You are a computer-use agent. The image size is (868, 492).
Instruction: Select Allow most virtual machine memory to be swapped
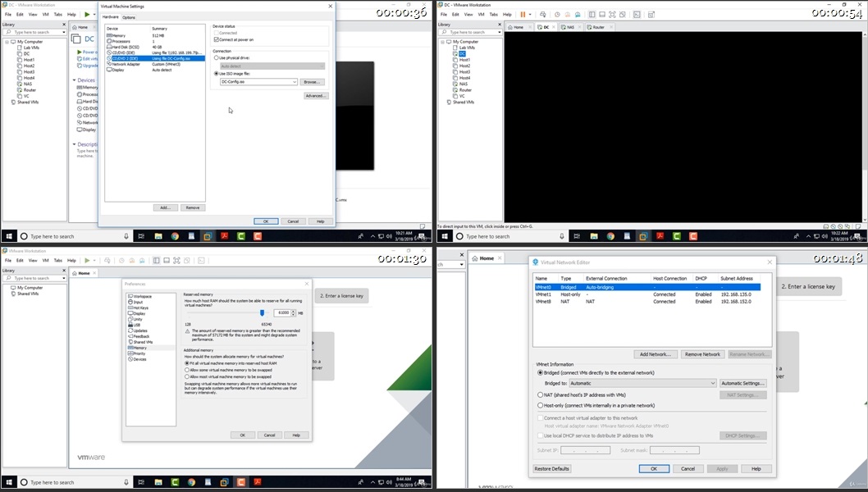187,377
